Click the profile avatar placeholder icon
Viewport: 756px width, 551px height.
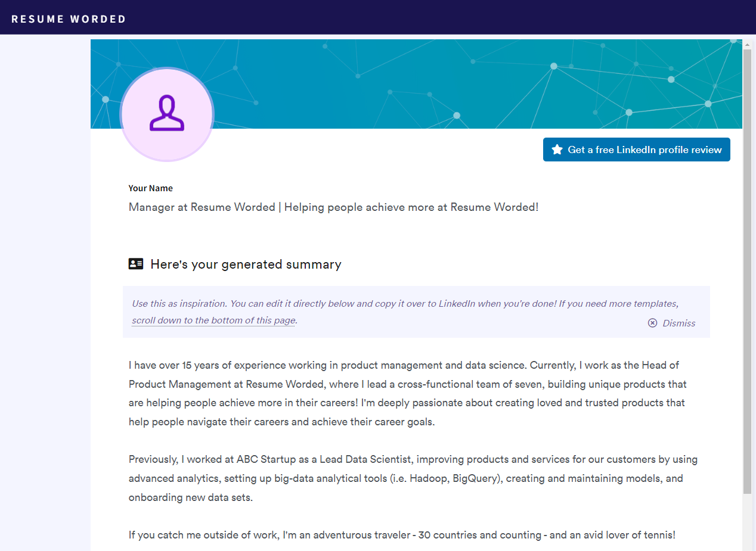167,114
